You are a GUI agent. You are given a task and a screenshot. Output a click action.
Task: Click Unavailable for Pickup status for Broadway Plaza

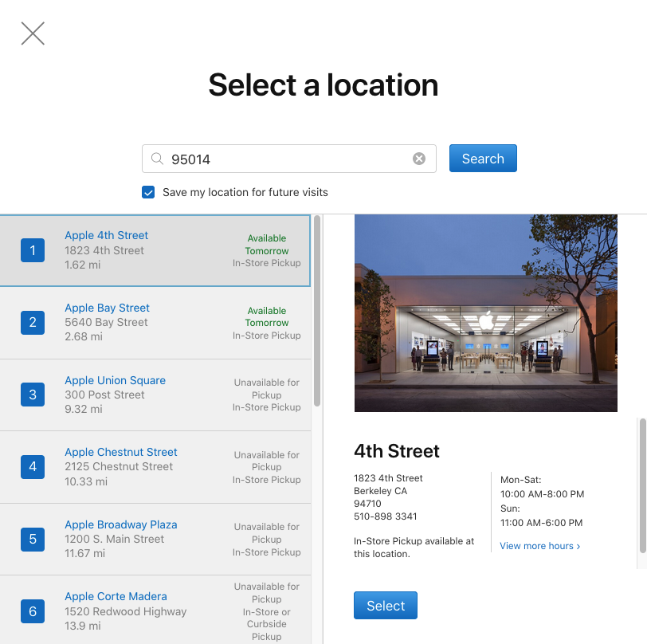pyautogui.click(x=267, y=533)
